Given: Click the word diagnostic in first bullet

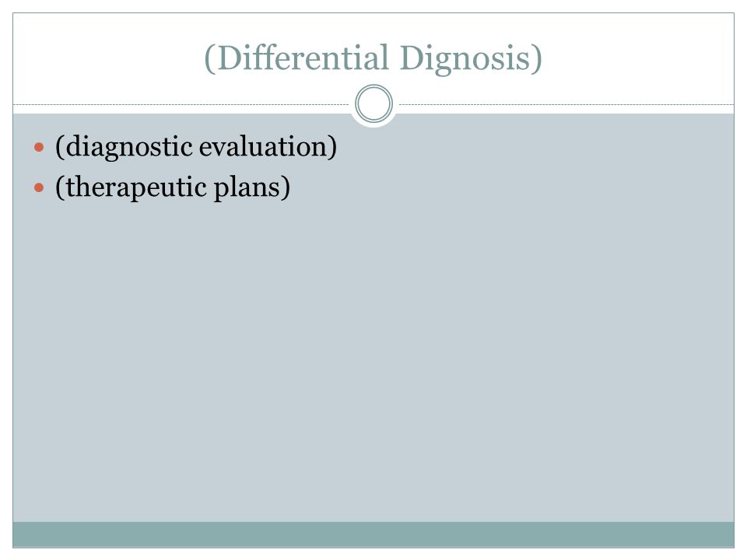Looking at the screenshot, I should [x=128, y=147].
